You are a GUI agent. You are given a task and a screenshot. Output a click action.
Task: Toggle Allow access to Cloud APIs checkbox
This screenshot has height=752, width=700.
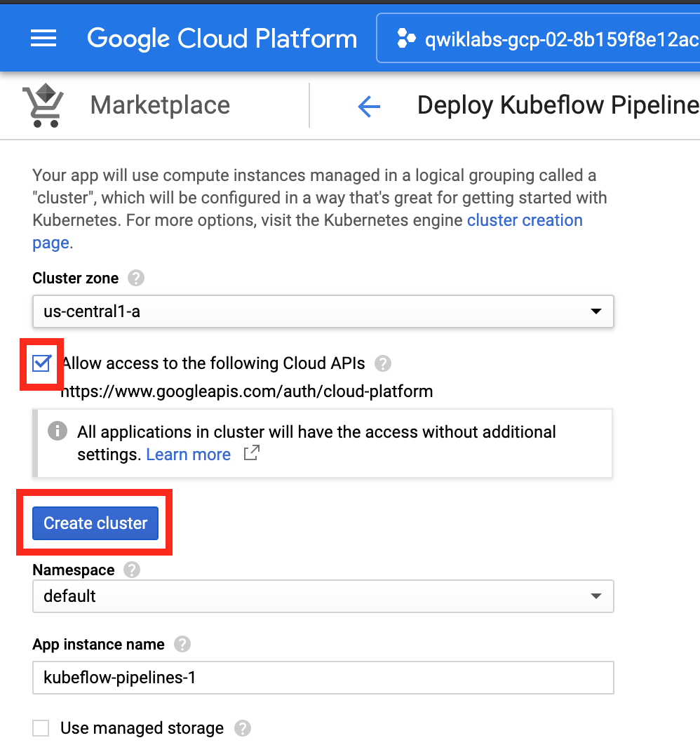pos(41,363)
